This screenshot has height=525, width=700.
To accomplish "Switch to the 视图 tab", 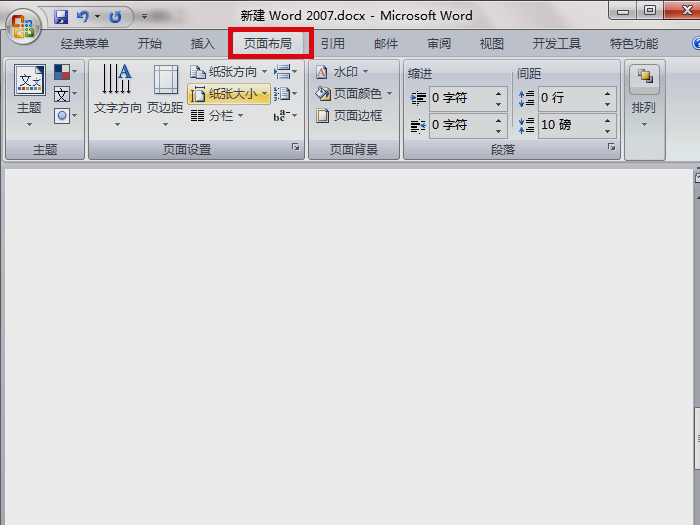I will 492,44.
